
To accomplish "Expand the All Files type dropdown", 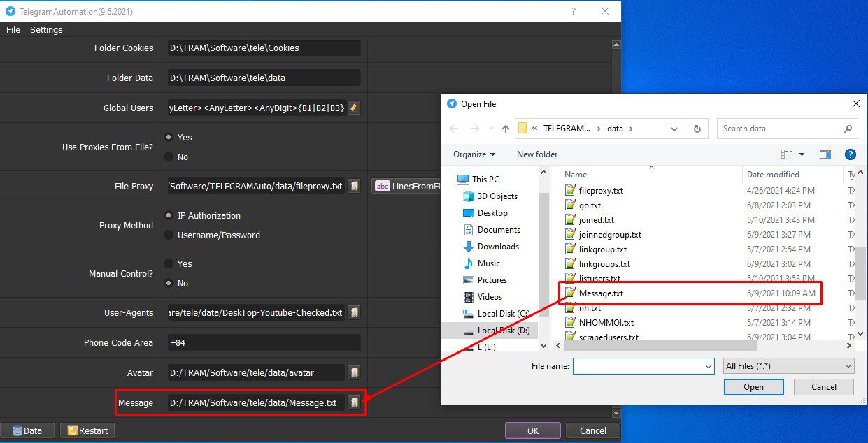I will [788, 366].
